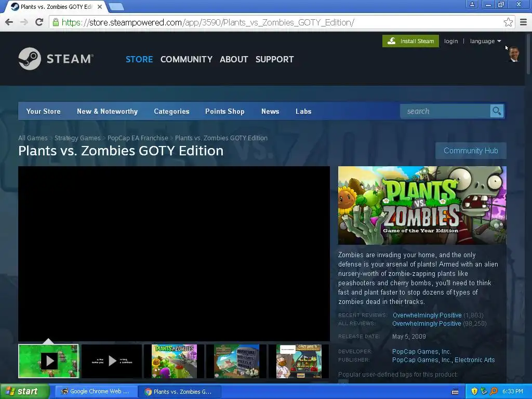Bookmark page with the star icon
532x399 pixels.
[508, 22]
